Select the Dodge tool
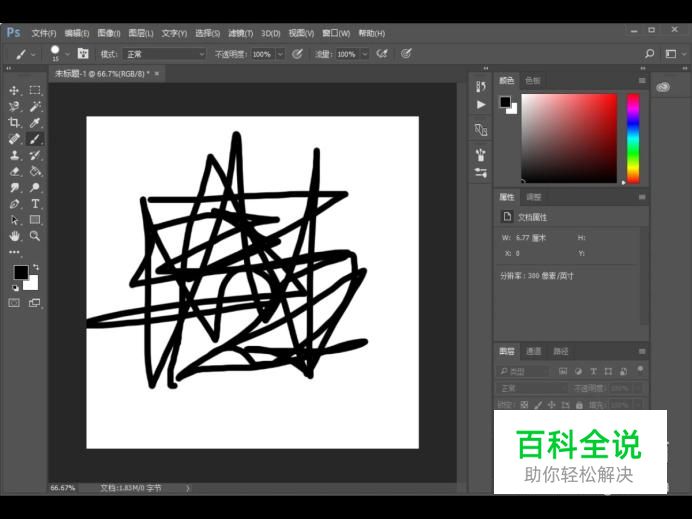692x519 pixels. coord(35,188)
